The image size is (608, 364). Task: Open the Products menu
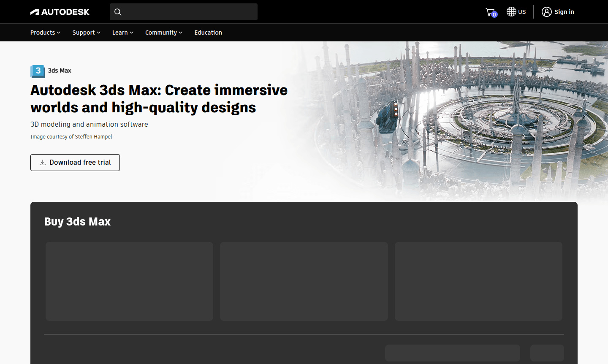(45, 33)
